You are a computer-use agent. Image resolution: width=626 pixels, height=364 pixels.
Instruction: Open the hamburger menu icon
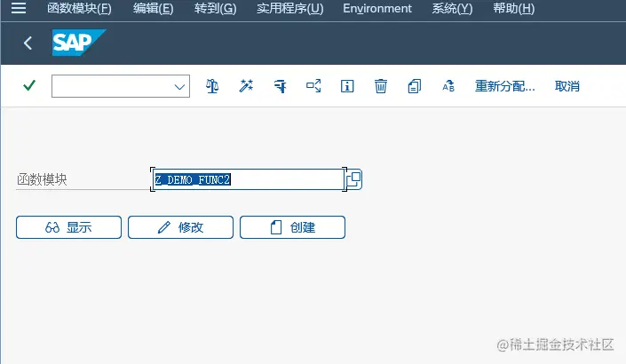[19, 8]
